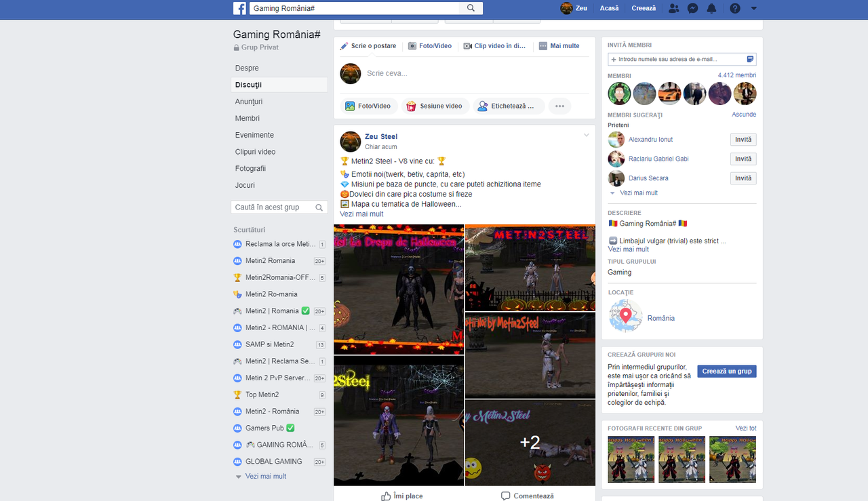
Task: Open the Messenger chats icon
Action: click(692, 7)
